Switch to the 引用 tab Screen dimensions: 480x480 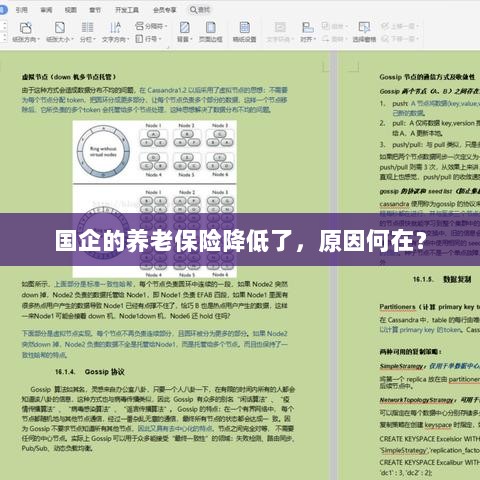point(22,10)
